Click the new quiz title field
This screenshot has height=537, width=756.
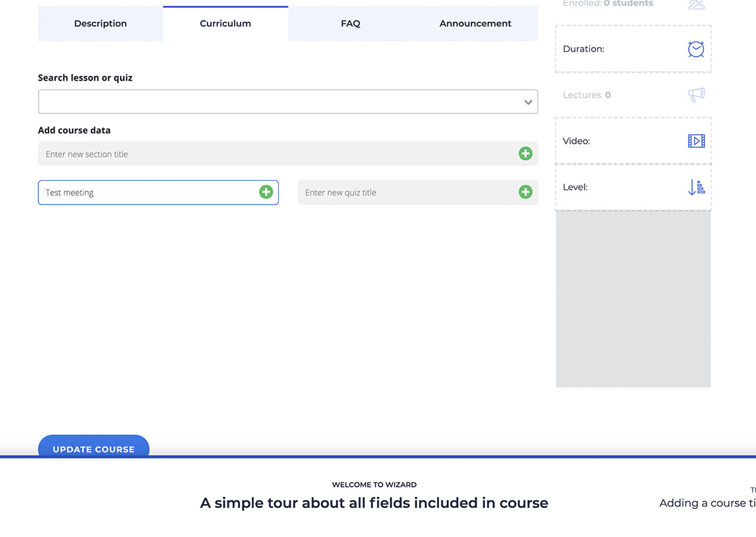(405, 193)
